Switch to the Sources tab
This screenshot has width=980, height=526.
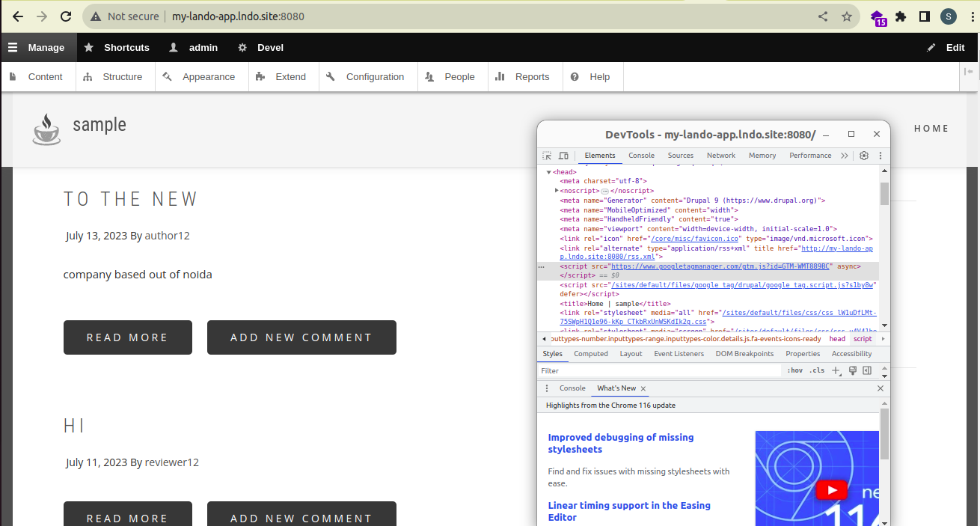point(681,156)
